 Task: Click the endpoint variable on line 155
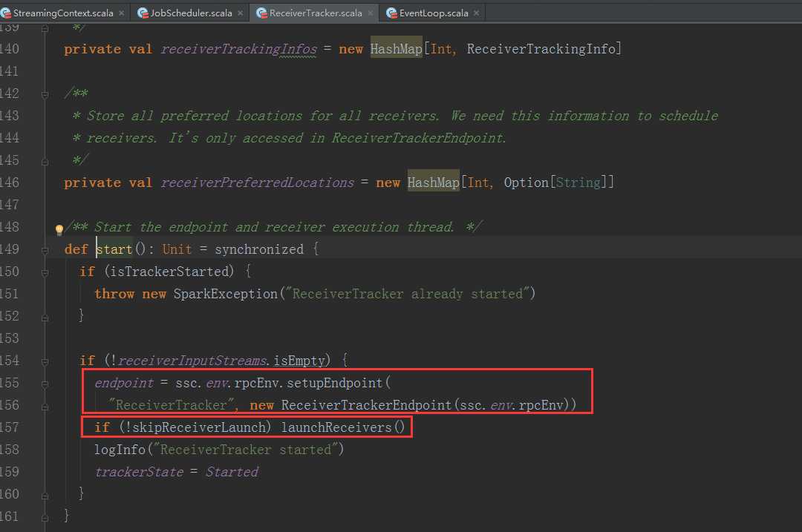[124, 383]
